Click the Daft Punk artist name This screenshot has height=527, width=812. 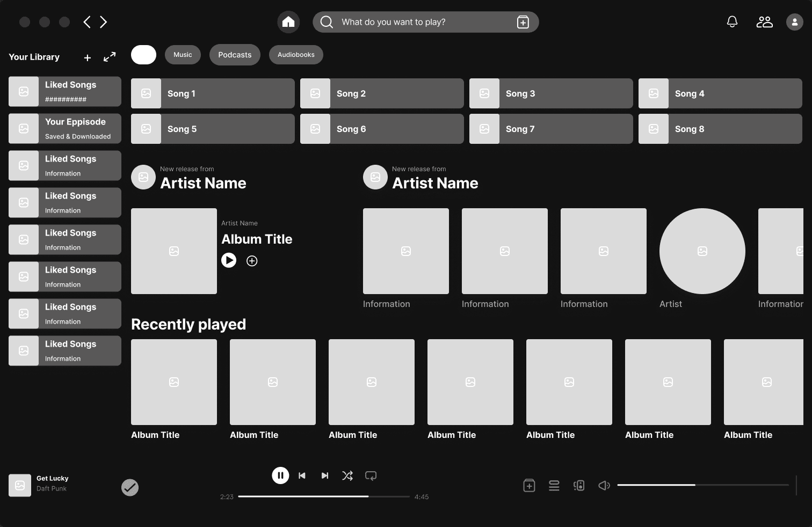tap(52, 488)
